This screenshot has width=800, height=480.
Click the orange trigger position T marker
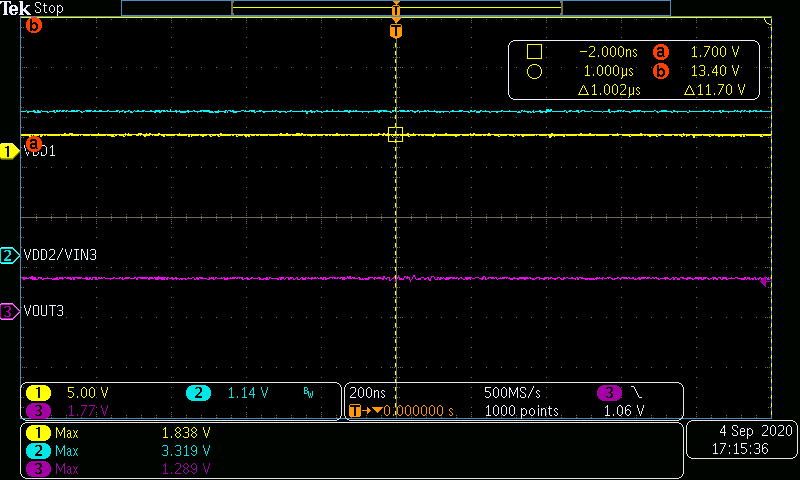point(396,31)
